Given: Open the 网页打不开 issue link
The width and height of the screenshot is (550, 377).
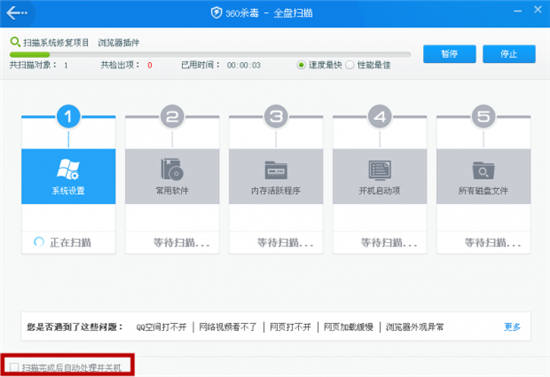Looking at the screenshot, I should point(290,327).
